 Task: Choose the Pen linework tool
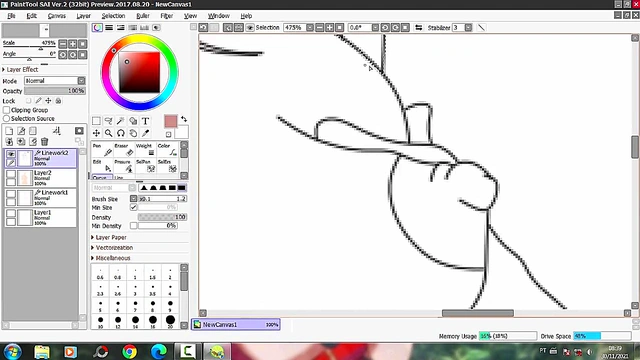click(x=102, y=150)
